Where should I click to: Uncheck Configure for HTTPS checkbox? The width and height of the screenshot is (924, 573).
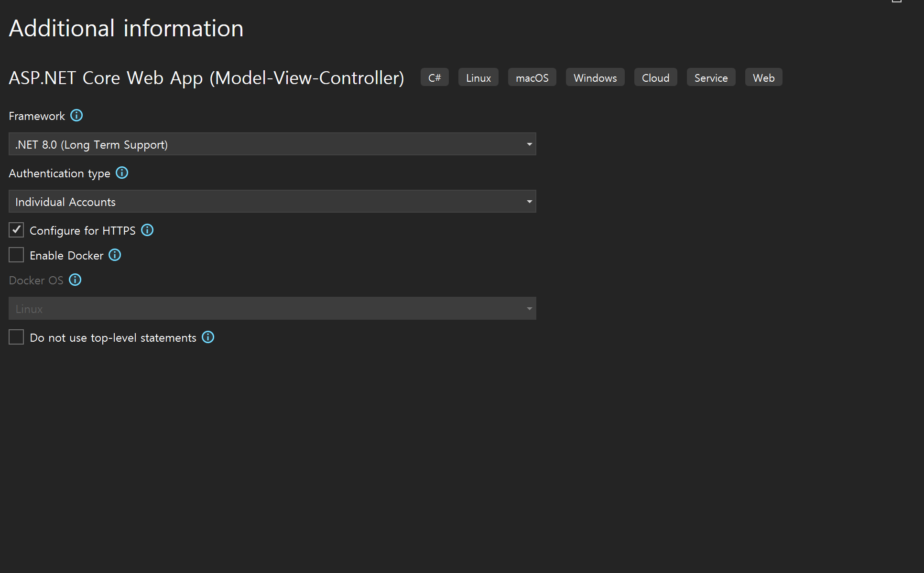click(16, 230)
